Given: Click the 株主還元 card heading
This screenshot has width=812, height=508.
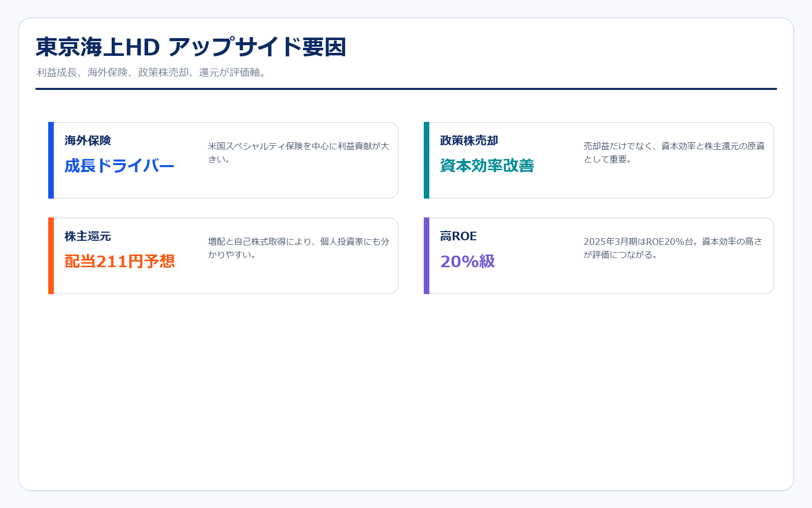Looking at the screenshot, I should pos(88,236).
